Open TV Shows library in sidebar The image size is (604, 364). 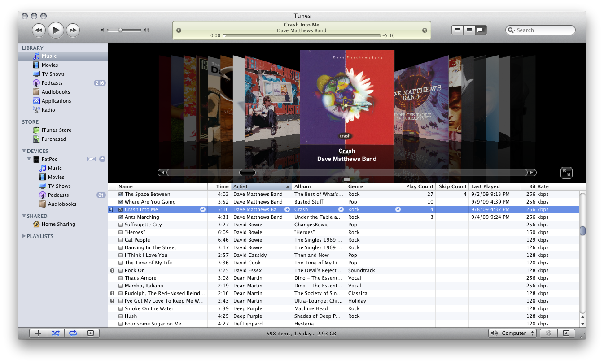63,74
